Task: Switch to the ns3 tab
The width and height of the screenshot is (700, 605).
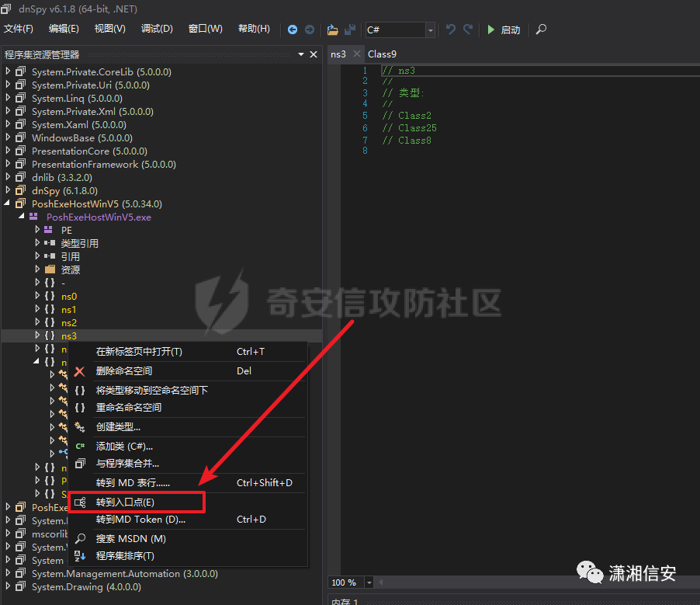Action: click(338, 54)
